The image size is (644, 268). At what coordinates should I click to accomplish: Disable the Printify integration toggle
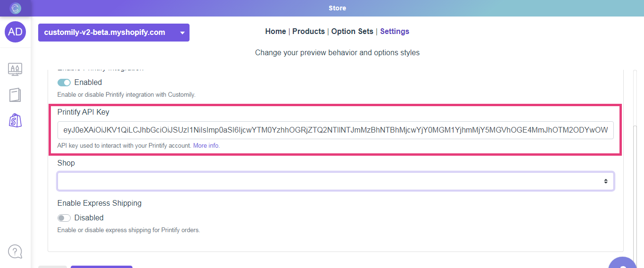coord(64,83)
